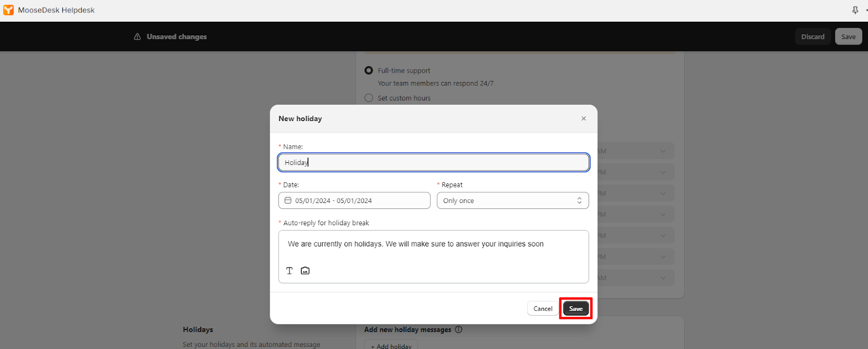Viewport: 868px width, 349px height.
Task: Open the Repeat dropdown showing Only once
Action: tap(513, 201)
